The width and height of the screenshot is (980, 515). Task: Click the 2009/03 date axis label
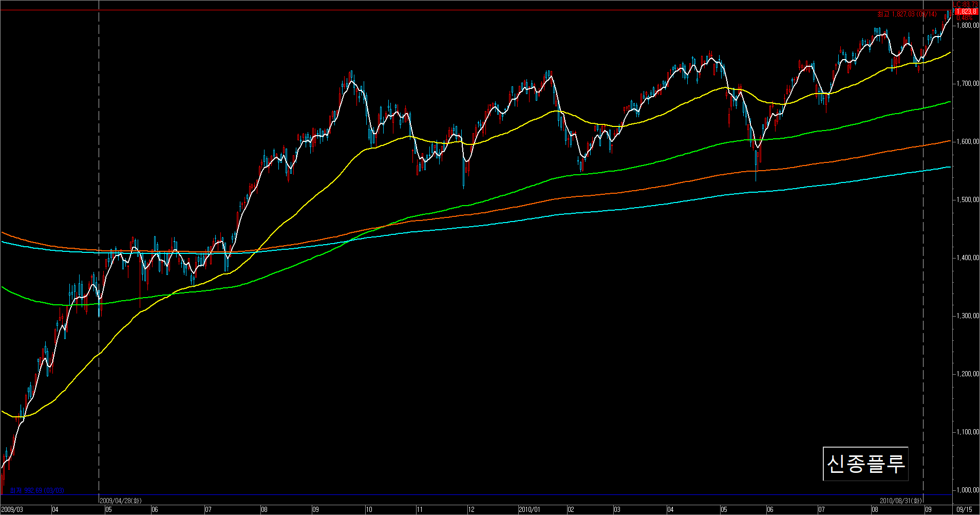[x=12, y=510]
